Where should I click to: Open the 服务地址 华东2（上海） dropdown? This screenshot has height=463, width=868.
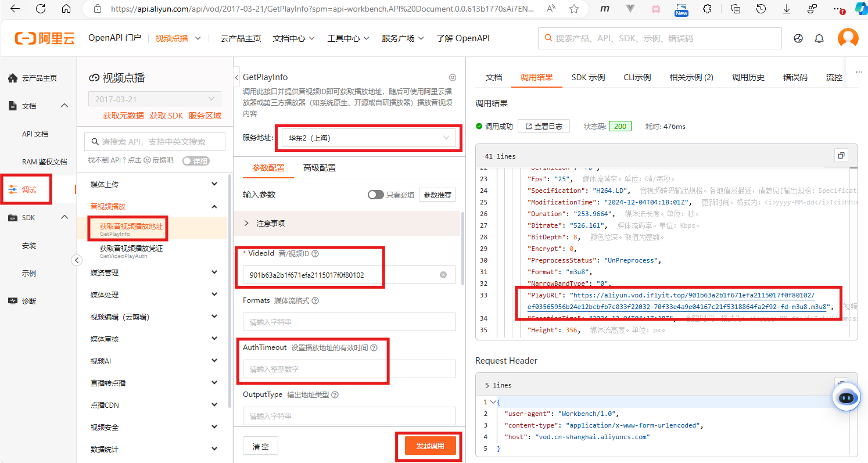[369, 138]
